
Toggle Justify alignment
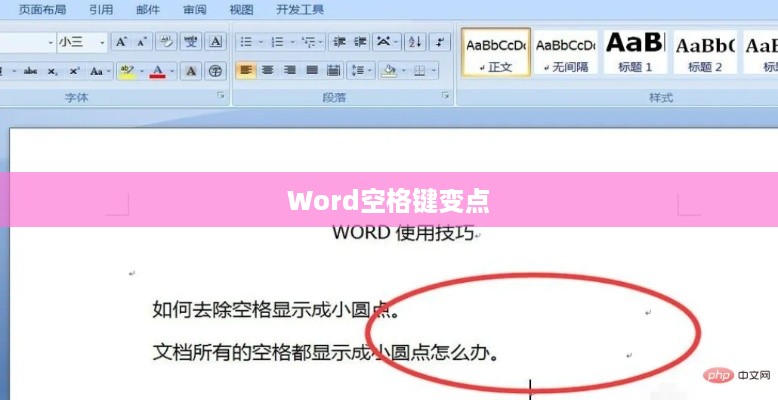pyautogui.click(x=312, y=71)
